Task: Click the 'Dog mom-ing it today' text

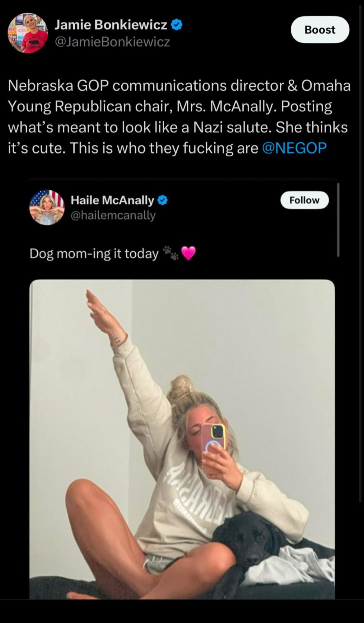Action: click(x=94, y=254)
